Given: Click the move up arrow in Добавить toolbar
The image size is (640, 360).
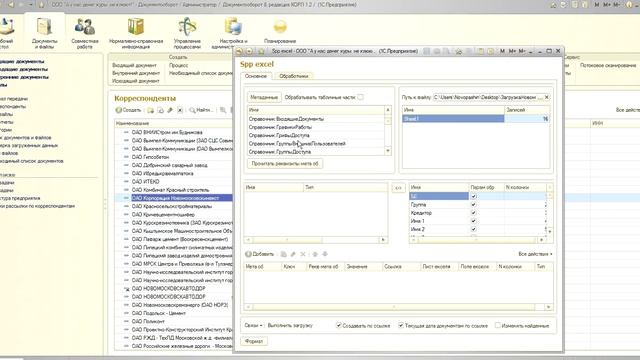Looking at the screenshot, I should click(x=315, y=254).
